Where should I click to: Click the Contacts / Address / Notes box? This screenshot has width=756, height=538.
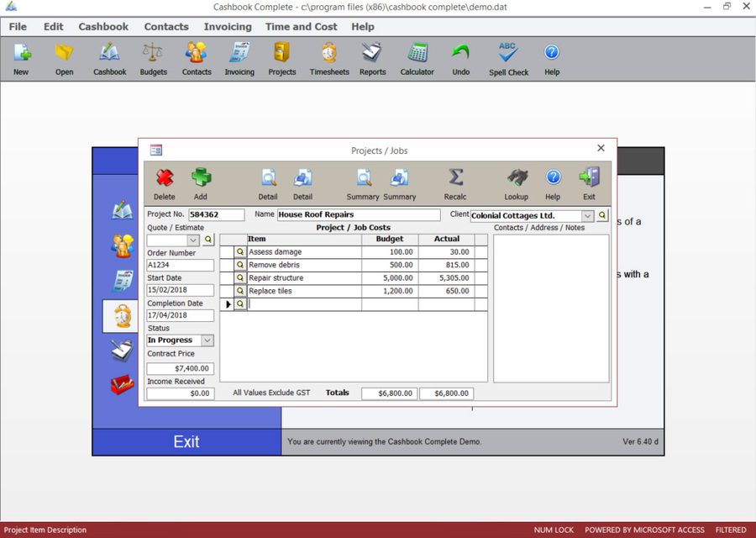[x=551, y=309]
